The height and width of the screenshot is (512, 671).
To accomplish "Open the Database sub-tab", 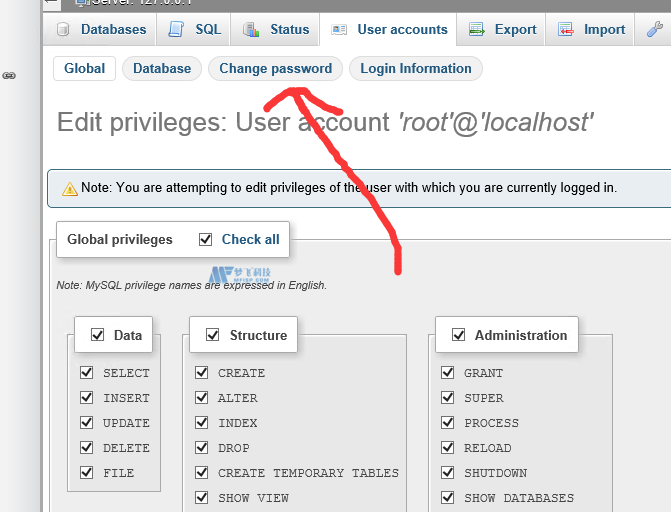I will 162,69.
